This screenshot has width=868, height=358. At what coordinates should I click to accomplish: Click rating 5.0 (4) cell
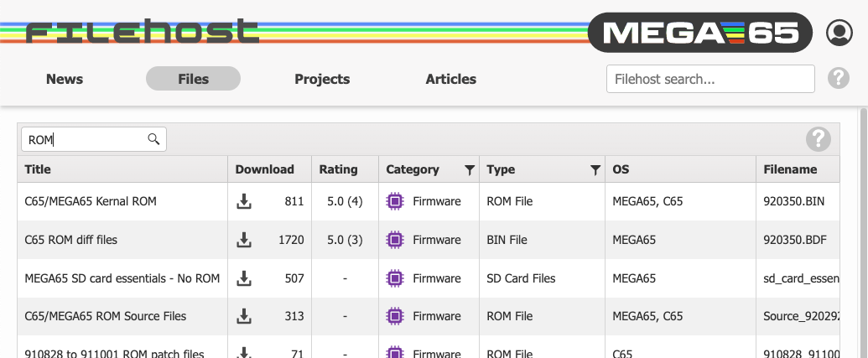click(345, 201)
